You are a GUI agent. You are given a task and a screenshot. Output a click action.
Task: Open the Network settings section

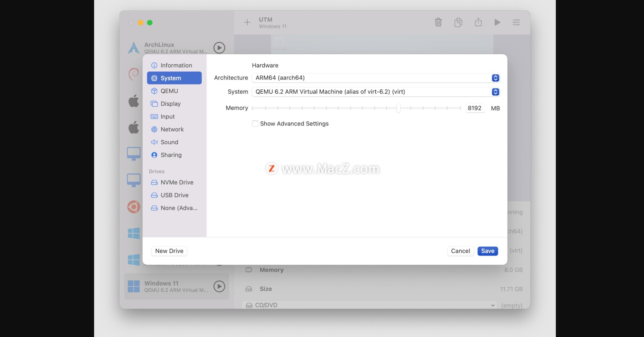pyautogui.click(x=172, y=129)
